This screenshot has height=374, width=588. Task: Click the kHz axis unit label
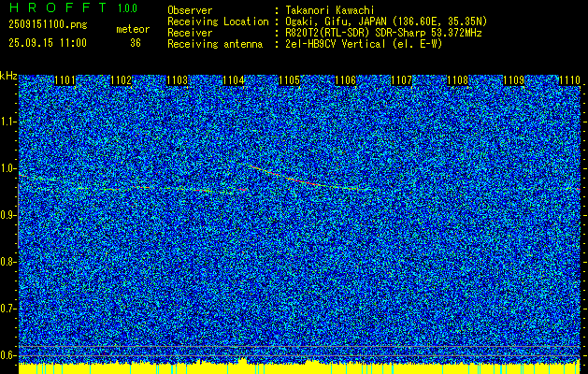pos(8,76)
